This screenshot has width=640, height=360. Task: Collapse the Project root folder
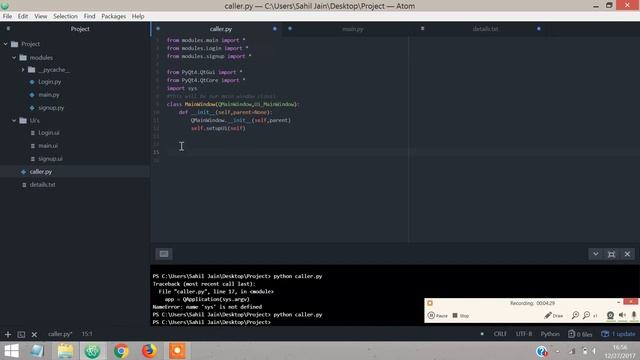point(6,44)
